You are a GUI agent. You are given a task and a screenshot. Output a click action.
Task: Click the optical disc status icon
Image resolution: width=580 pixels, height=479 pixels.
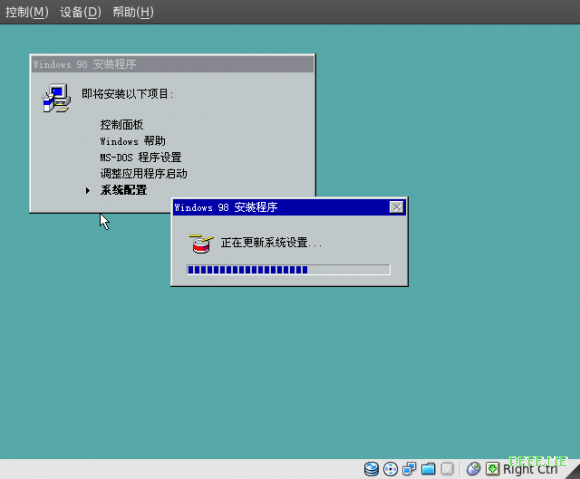(390, 469)
